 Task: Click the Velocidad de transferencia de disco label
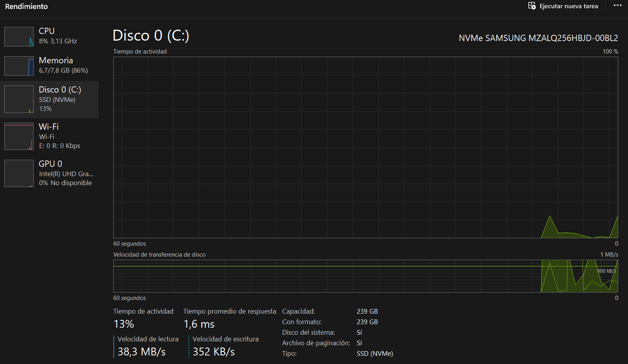click(159, 255)
